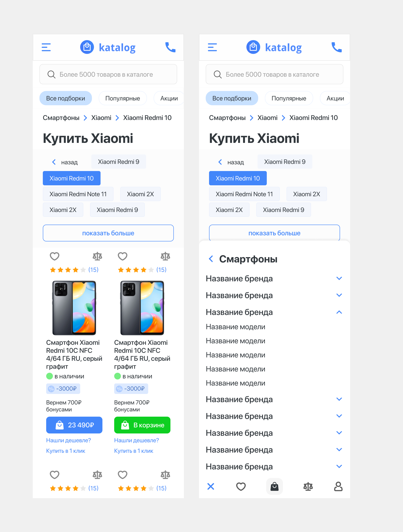Screen dimensions: 403x532
Task: Open the user profile icon in bottom bar
Action: click(x=338, y=487)
